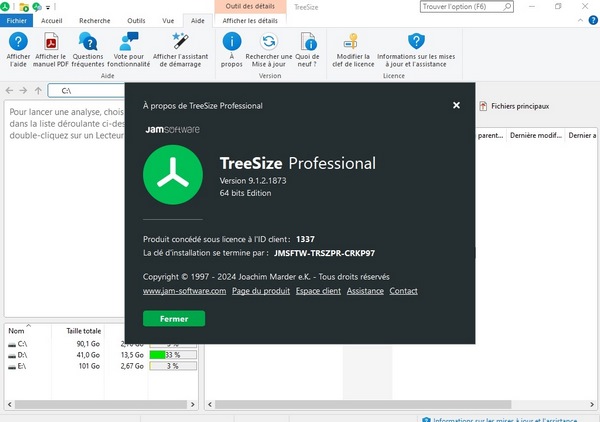Viewport: 600px width, 422px height.
Task: Open the Afficher les détails tab
Action: coord(250,21)
